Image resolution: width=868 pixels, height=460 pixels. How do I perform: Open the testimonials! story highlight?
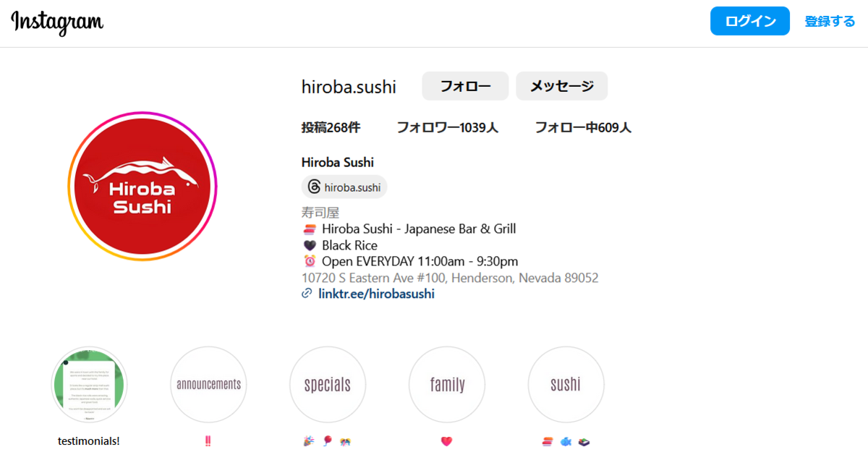click(89, 385)
